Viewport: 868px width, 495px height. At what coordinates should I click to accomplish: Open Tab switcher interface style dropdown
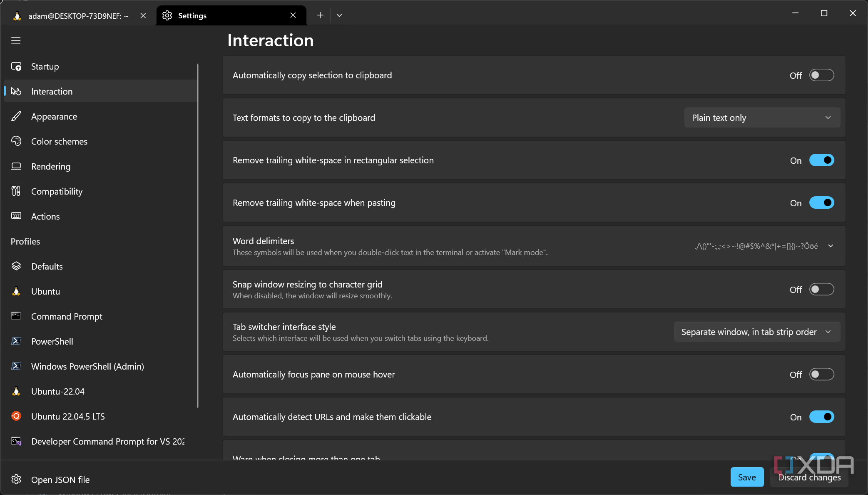point(757,332)
